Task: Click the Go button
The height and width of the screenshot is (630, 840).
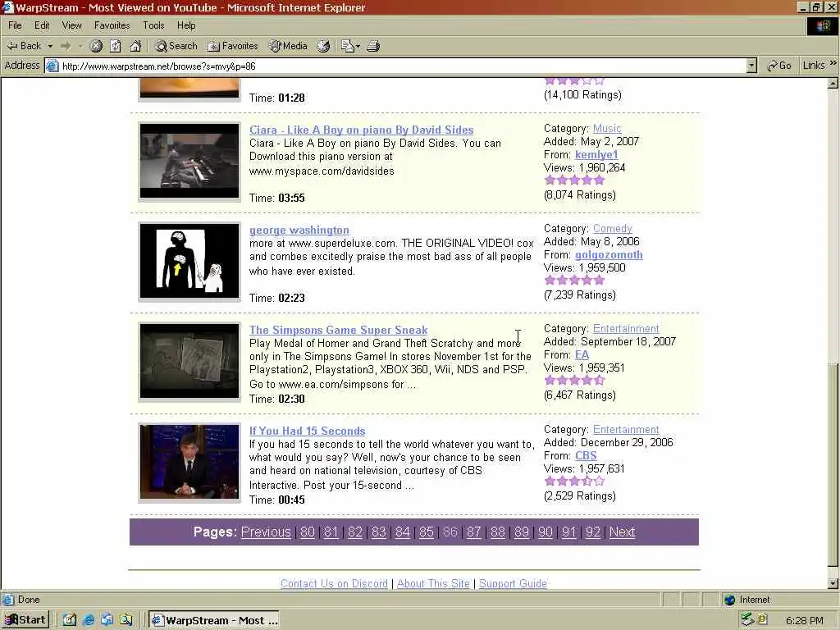Action: [779, 66]
